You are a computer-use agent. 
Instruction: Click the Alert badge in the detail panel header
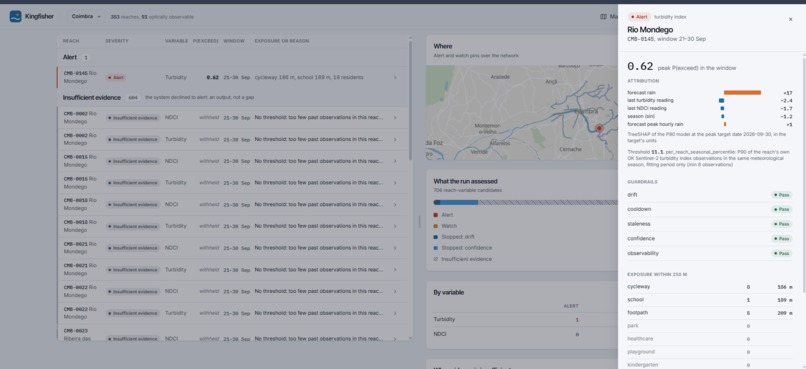coord(639,17)
